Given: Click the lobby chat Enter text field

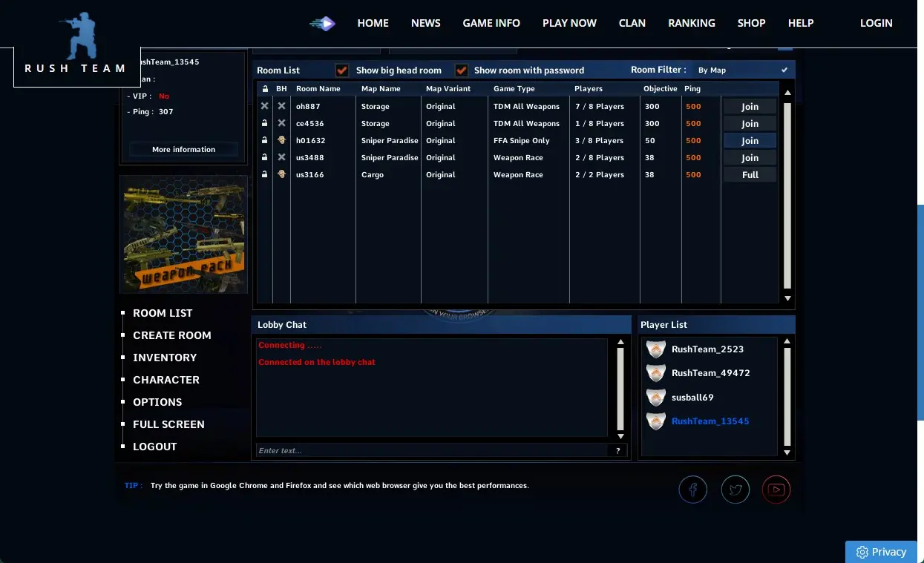Looking at the screenshot, I should (x=432, y=450).
